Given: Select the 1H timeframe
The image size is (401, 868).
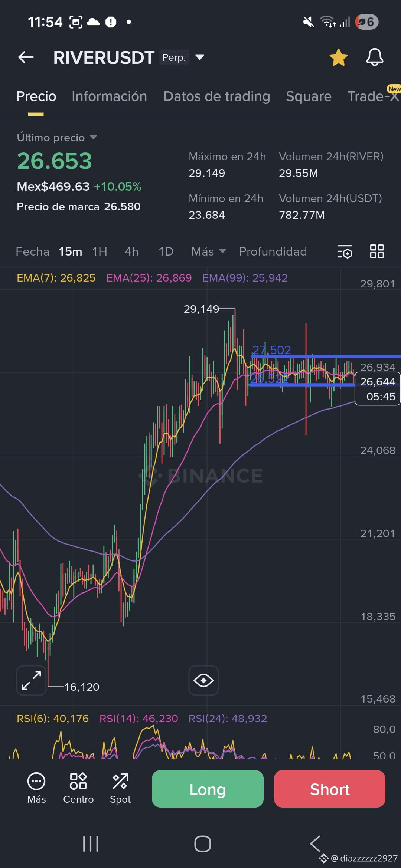Looking at the screenshot, I should 100,251.
